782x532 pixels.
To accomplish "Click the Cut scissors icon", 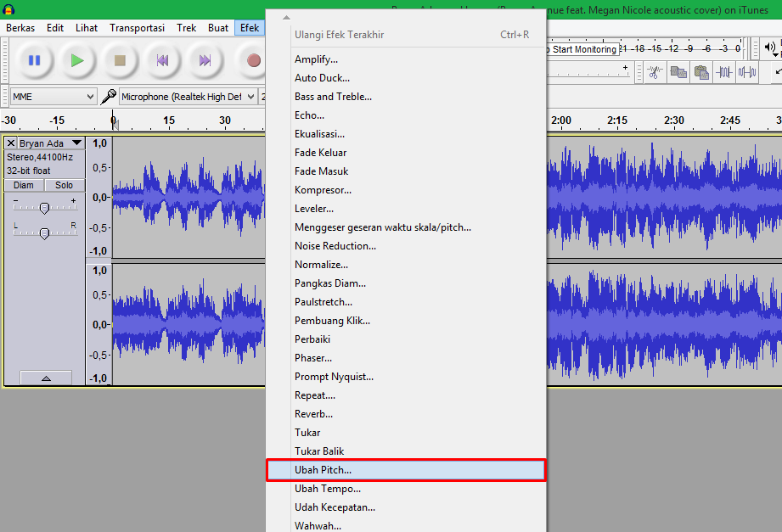I will pos(655,72).
